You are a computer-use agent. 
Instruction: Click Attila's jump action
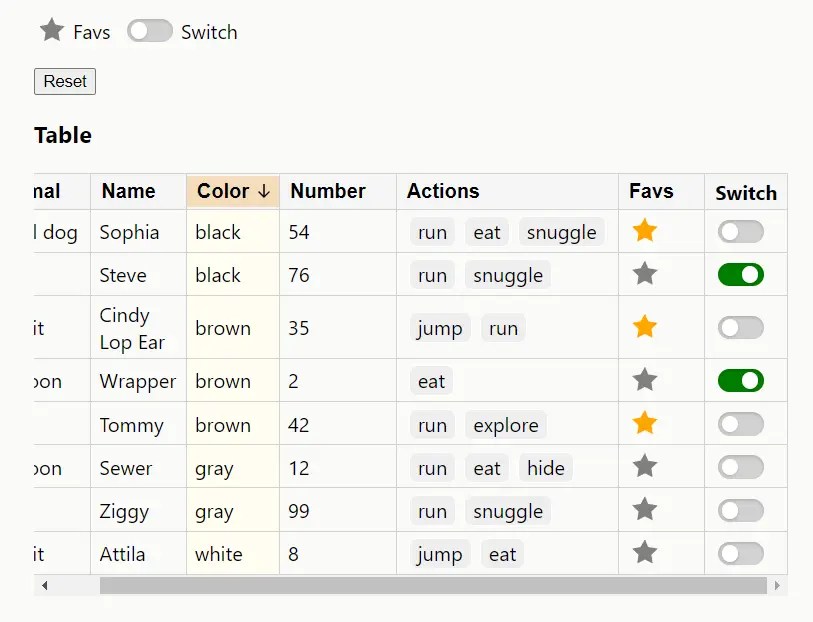tap(439, 553)
